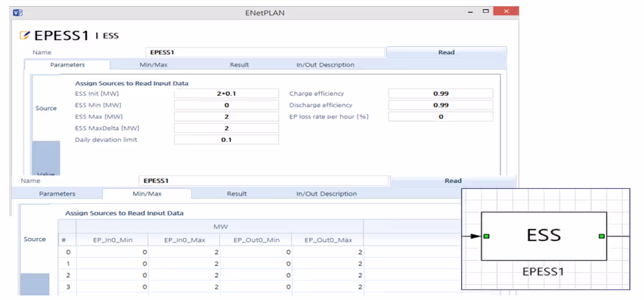The height and width of the screenshot is (300, 644).
Task: Open the Parameters tab in upper panel
Action: tap(67, 65)
